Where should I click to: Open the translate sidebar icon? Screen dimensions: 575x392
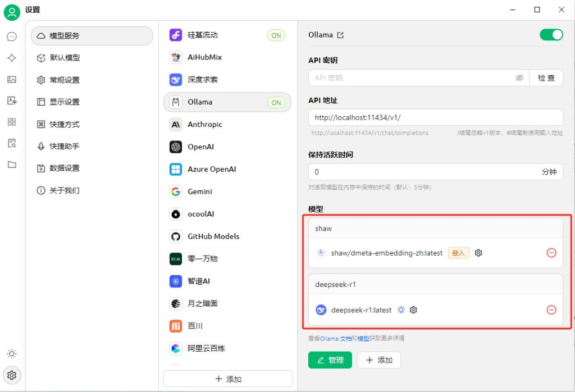tap(12, 101)
